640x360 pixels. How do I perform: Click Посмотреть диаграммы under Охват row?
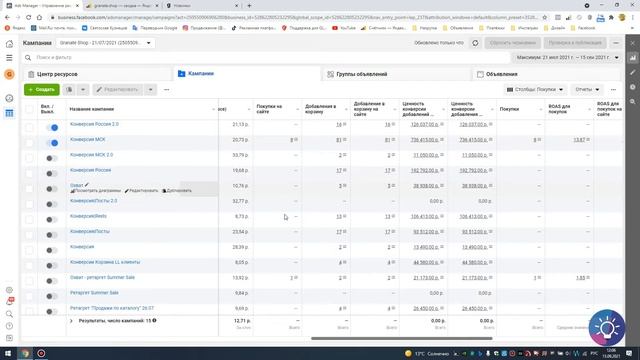(96, 191)
